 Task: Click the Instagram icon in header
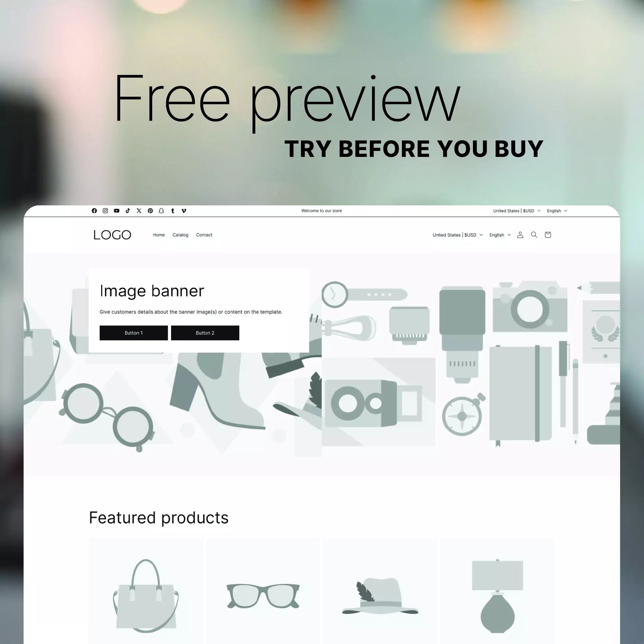coord(106,210)
